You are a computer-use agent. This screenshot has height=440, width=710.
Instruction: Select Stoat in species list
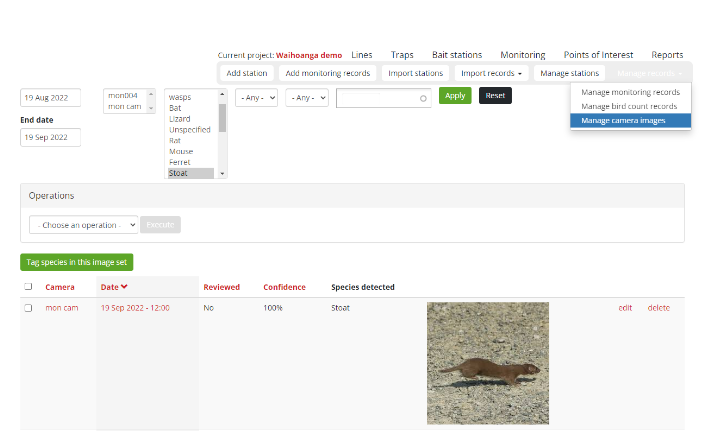coord(191,173)
